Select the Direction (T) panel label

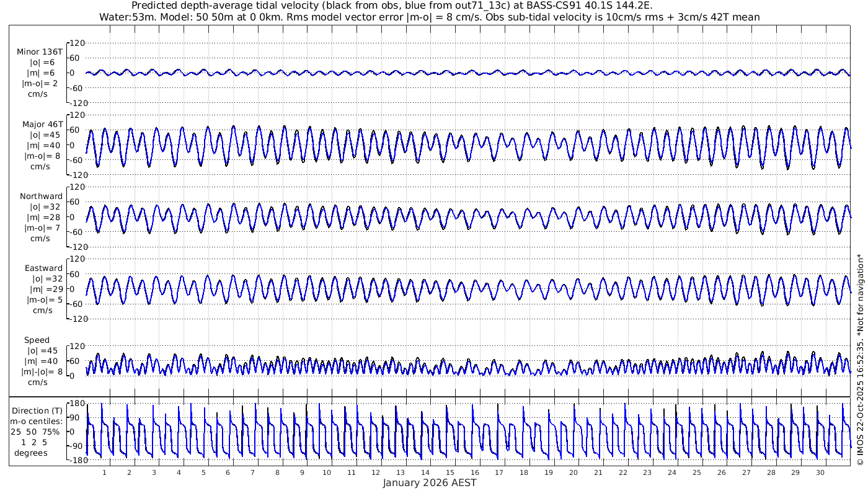pyautogui.click(x=37, y=410)
